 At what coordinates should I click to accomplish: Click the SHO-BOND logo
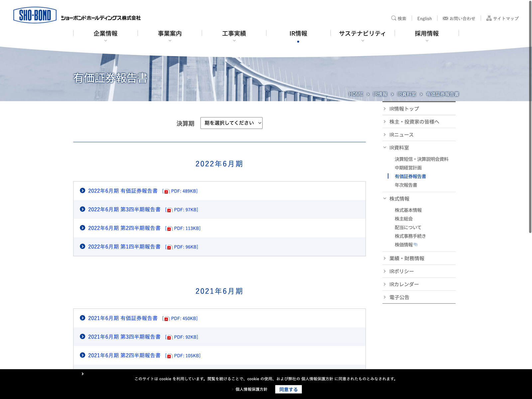coord(35,15)
